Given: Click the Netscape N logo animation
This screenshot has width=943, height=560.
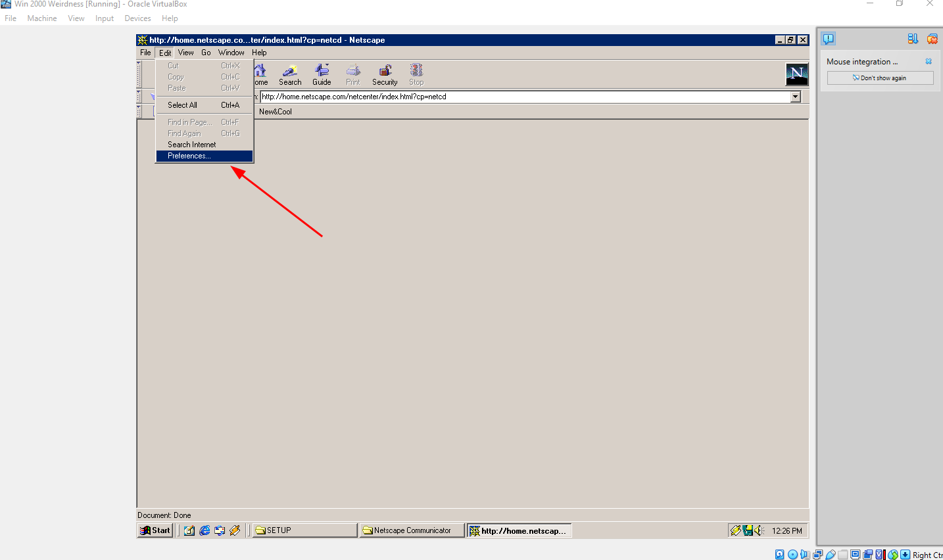Looking at the screenshot, I should click(796, 74).
